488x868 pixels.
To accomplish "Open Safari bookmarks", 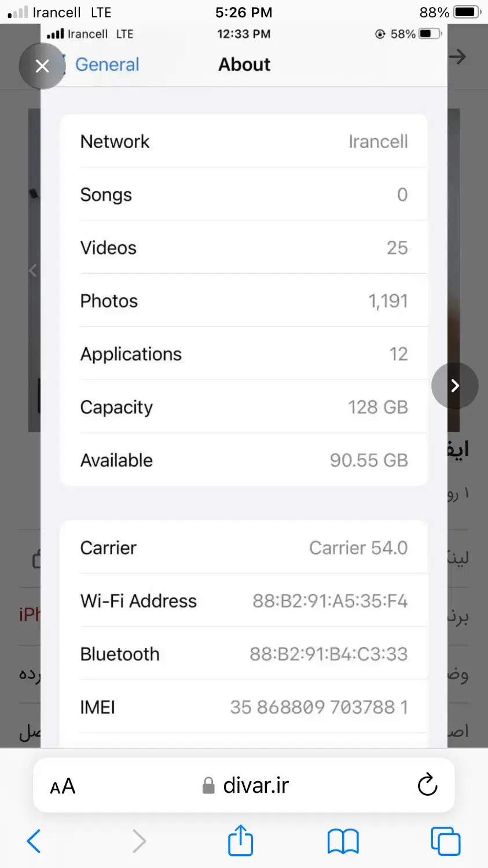I will click(x=343, y=841).
